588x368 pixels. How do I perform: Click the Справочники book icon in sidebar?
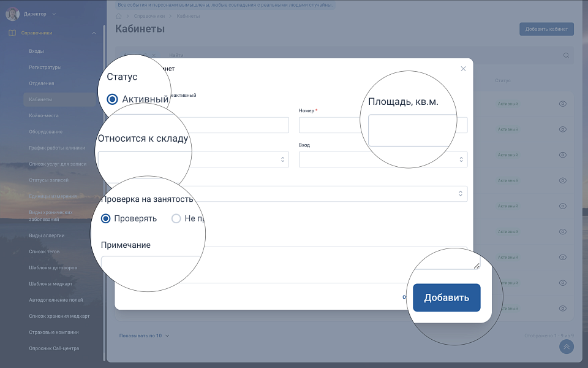12,33
